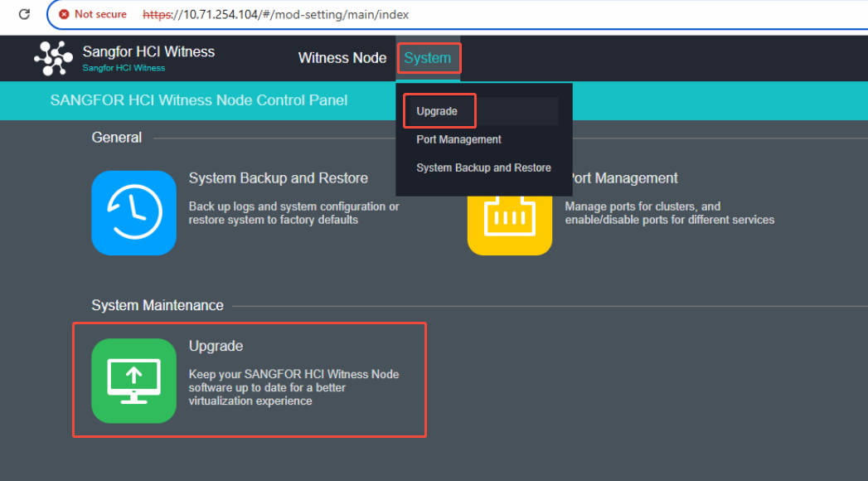Click the Not secure label
The image size is (868, 481).
(x=100, y=14)
